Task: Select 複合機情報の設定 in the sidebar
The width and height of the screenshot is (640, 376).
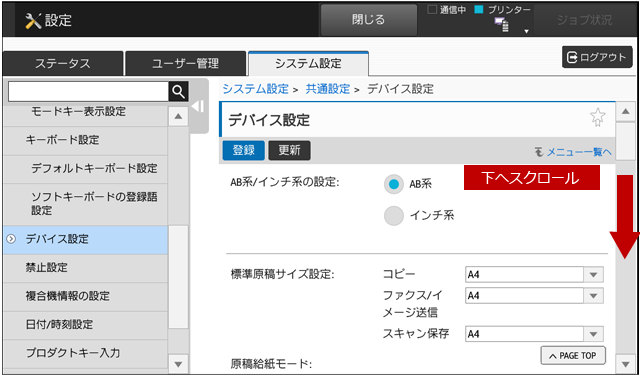Action: (85, 296)
